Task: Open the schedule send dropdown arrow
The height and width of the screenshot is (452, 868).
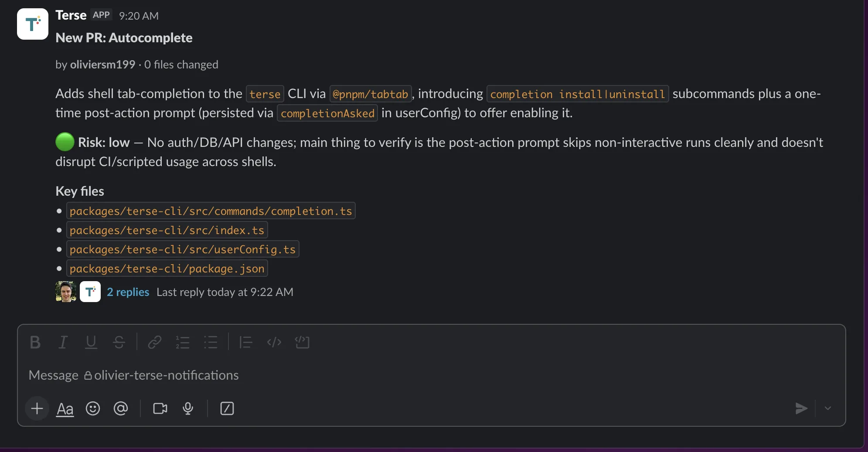Action: pos(828,408)
